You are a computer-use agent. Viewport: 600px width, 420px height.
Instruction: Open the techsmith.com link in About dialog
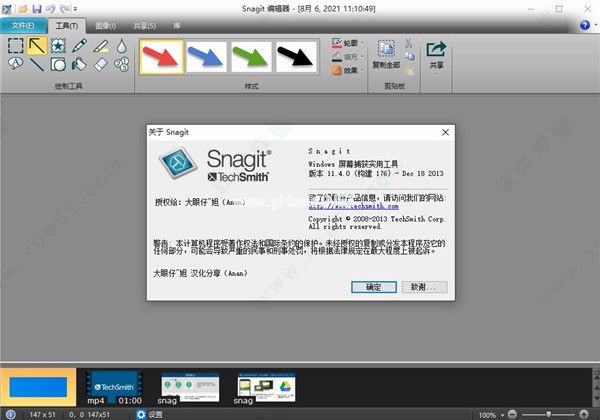pos(354,206)
